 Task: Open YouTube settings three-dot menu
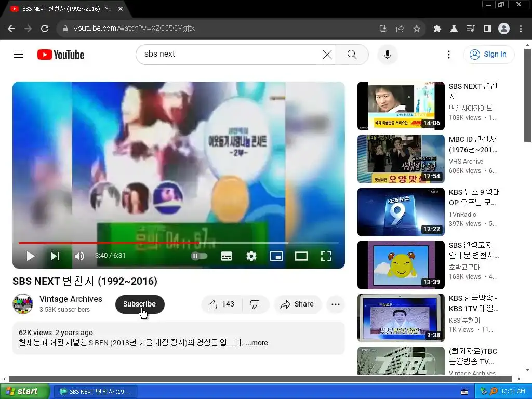coord(448,54)
